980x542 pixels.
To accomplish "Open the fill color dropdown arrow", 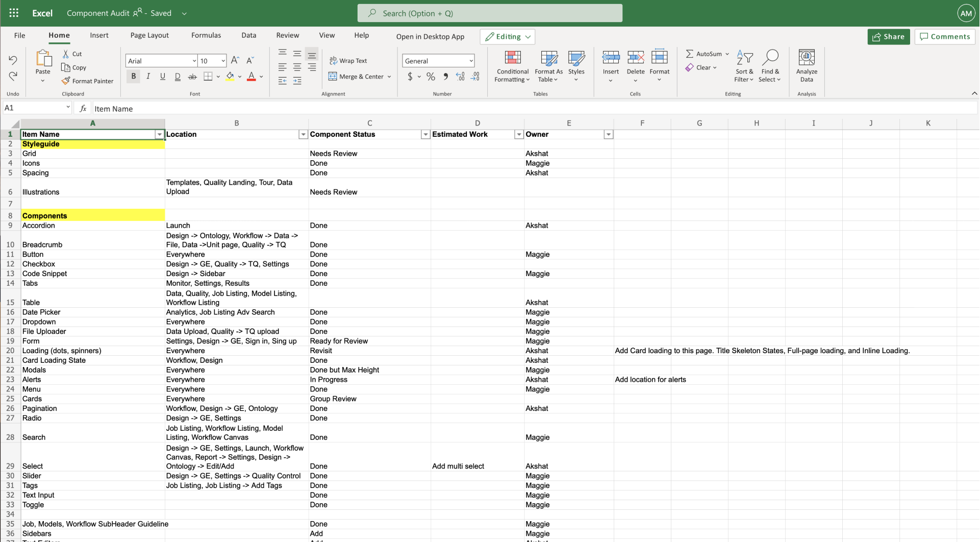I will pos(240,77).
